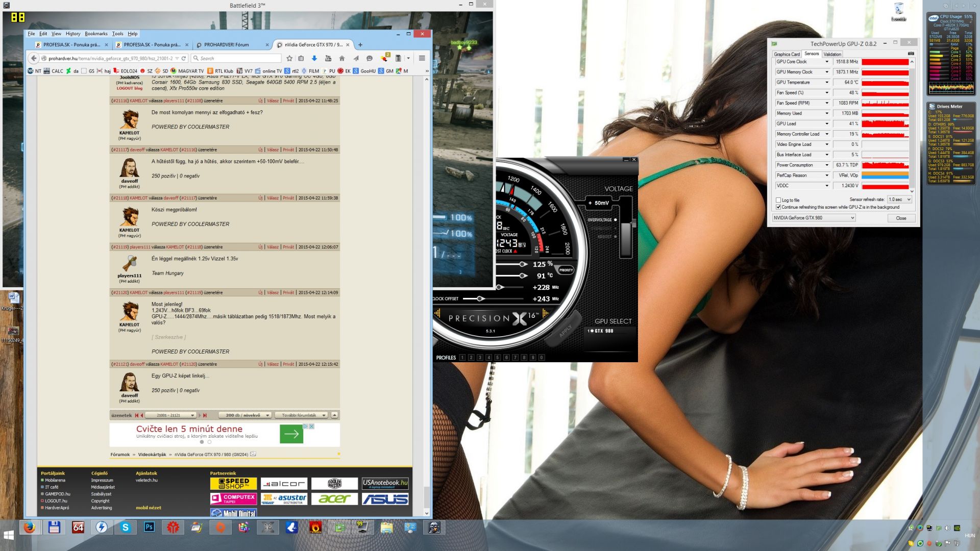980x551 pixels.
Task: Uncheck Continue refreshing in background option
Action: 778,207
